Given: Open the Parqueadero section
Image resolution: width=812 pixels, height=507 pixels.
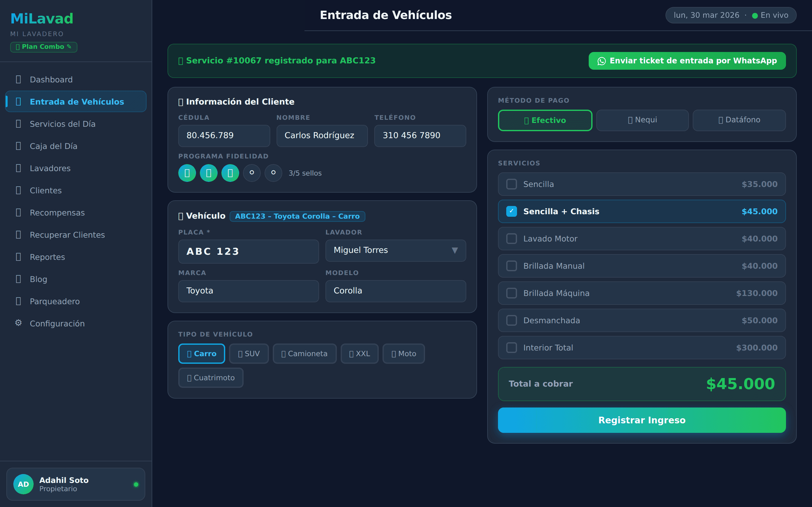Looking at the screenshot, I should [55, 301].
